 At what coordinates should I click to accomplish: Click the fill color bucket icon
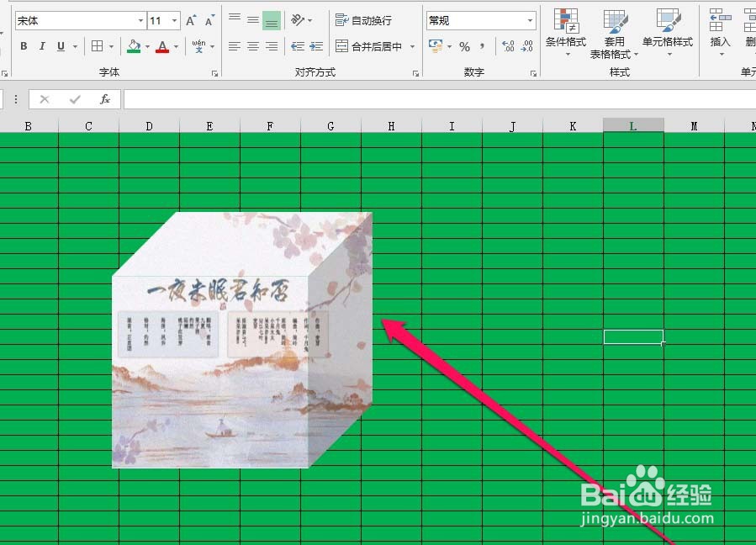(134, 46)
